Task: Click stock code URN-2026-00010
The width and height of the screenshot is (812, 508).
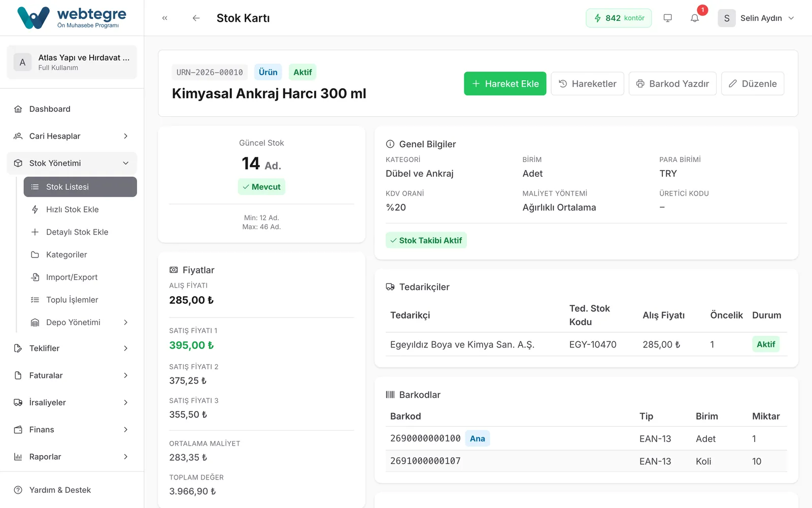Action: point(210,72)
